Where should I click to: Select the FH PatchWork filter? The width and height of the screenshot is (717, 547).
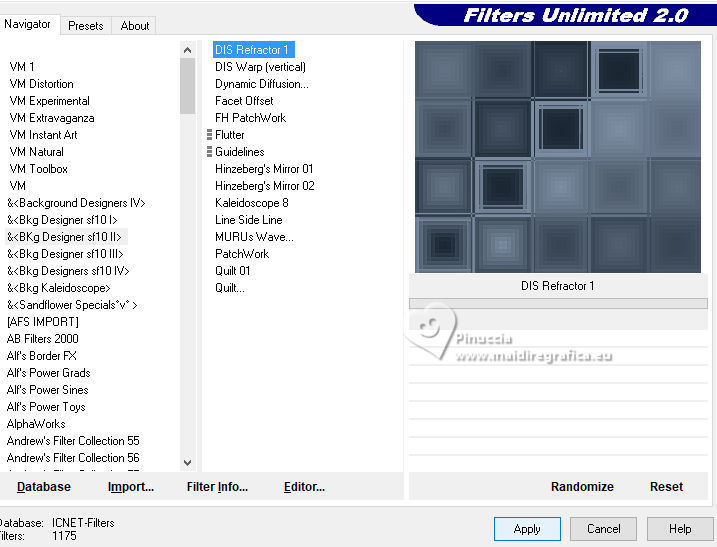(251, 118)
